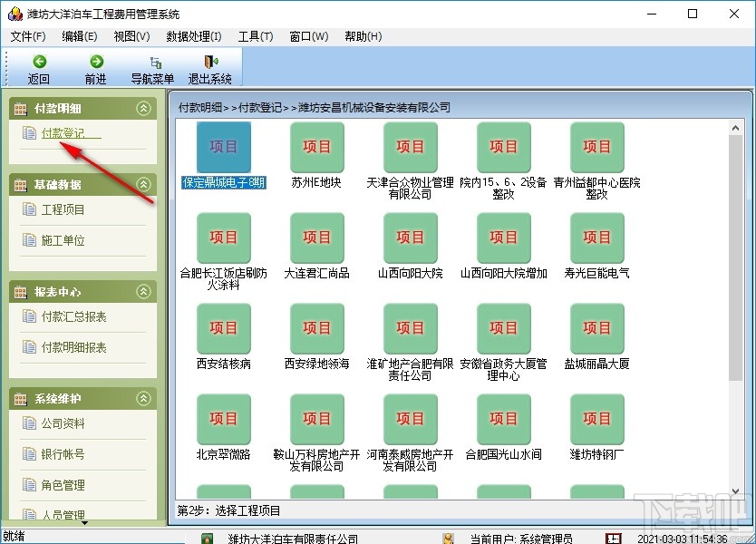Collapse the 付款明细 panel
Viewport: 756px width, 544px height.
142,108
